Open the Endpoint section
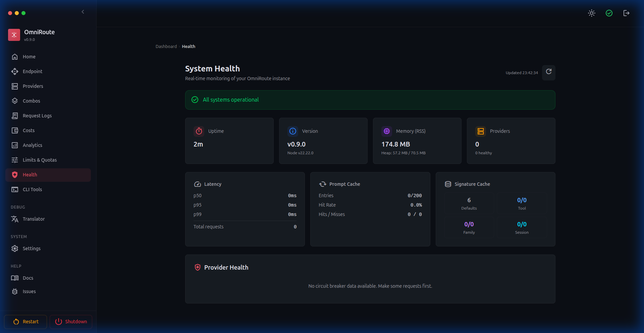Viewport: 644px width, 333px height. [32, 71]
